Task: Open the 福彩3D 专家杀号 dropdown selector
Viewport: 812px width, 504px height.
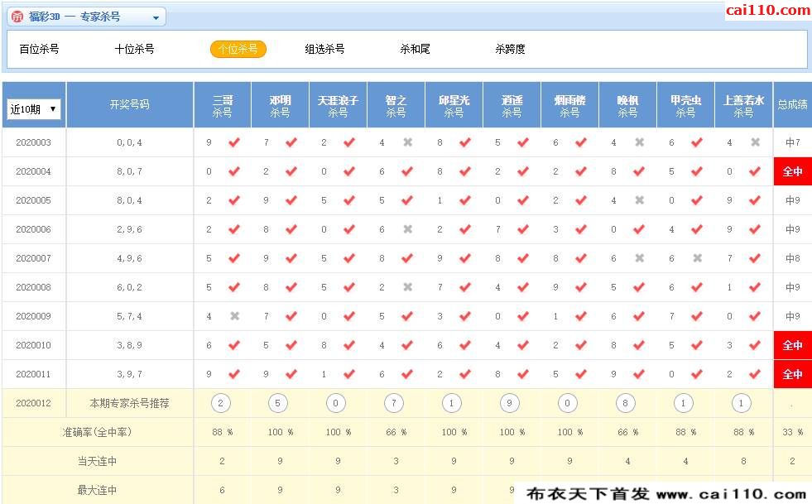Action: (x=86, y=17)
